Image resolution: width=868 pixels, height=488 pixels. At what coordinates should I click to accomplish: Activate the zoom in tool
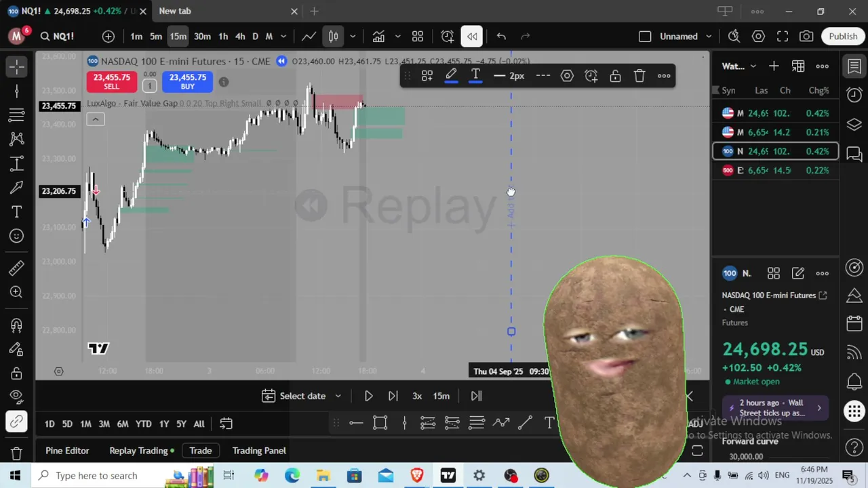click(17, 293)
